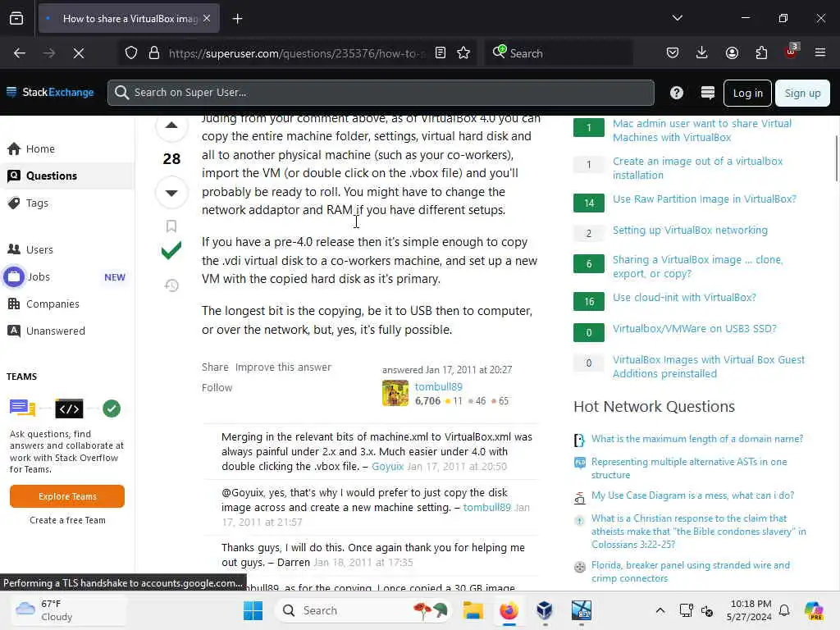Open Stack Exchange inbox sites icon
The width and height of the screenshot is (840, 630).
coord(708,93)
